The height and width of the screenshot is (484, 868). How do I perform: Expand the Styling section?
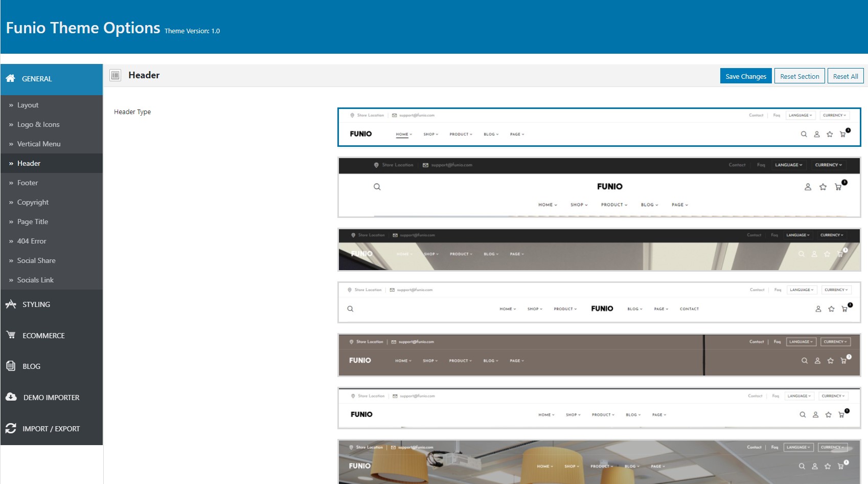[36, 304]
